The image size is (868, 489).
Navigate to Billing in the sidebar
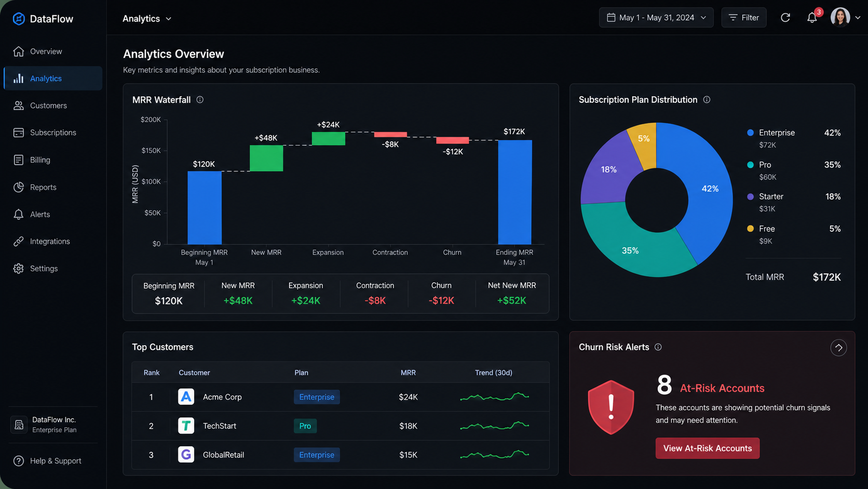[53, 160]
